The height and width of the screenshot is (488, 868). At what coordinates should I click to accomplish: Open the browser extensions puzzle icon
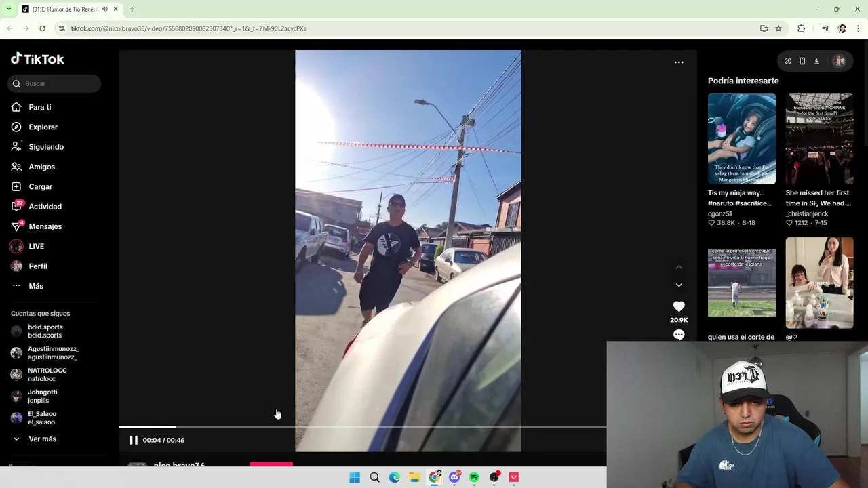[801, 28]
